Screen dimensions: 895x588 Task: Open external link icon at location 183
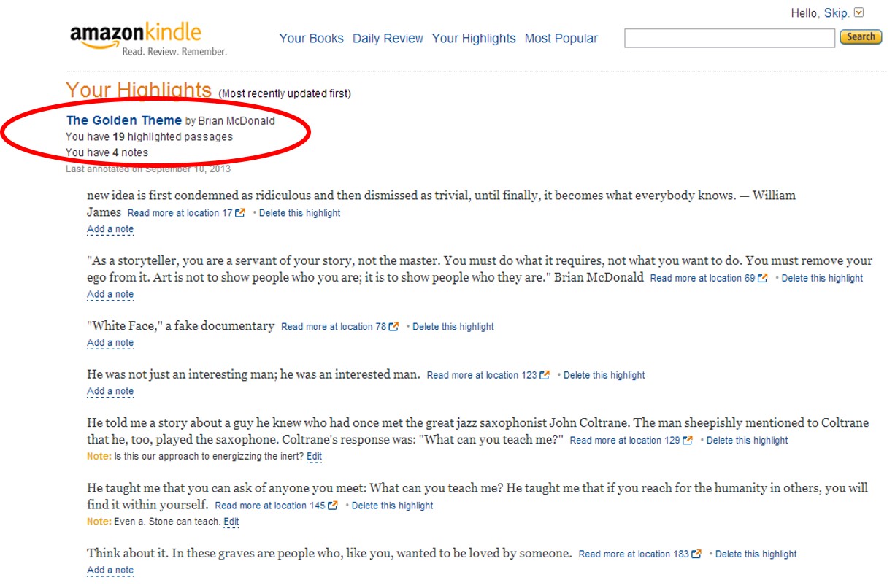[696, 554]
